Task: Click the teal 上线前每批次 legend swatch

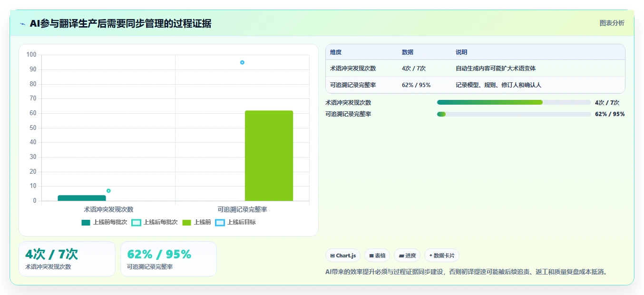Action: click(86, 222)
